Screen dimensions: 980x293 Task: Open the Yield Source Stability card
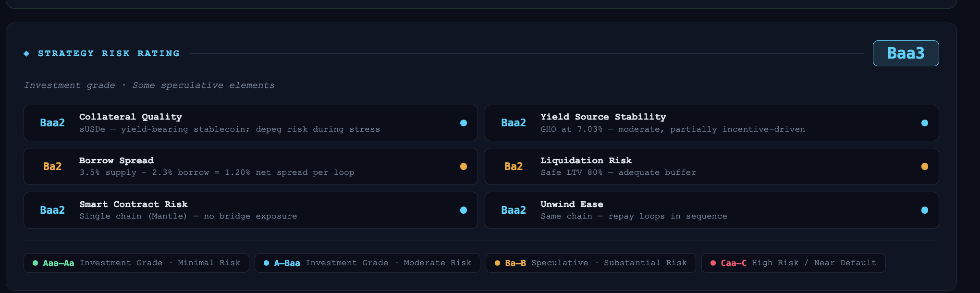coord(712,123)
